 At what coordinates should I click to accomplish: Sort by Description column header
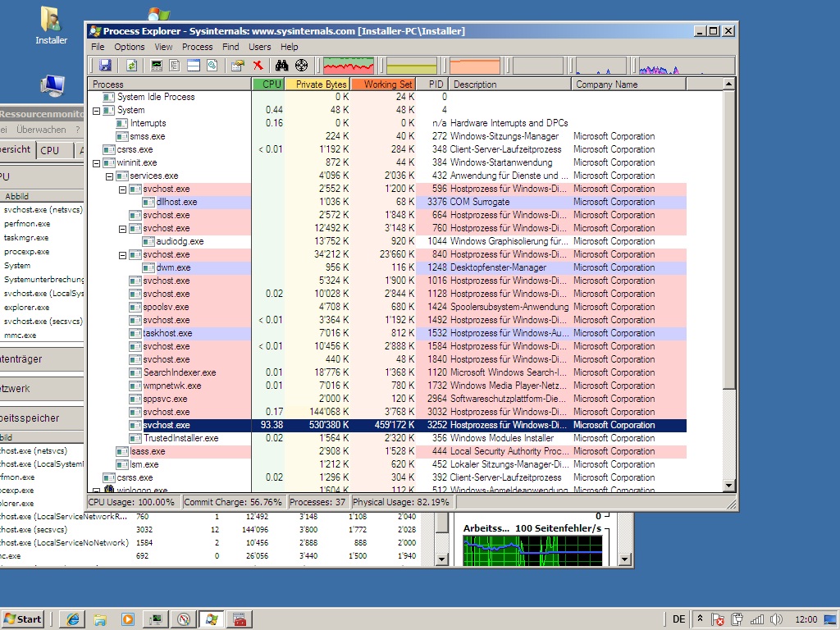point(510,84)
